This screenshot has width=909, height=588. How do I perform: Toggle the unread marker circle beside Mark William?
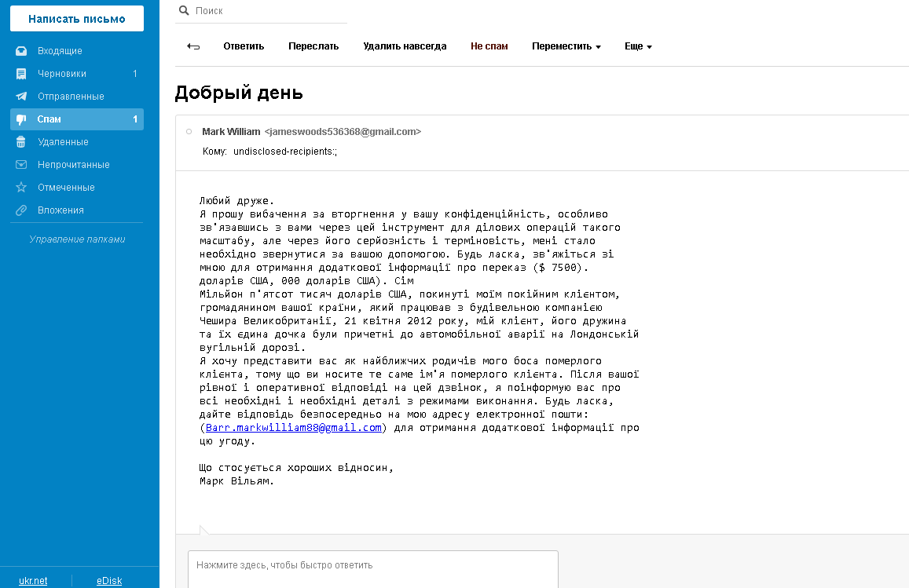click(189, 132)
